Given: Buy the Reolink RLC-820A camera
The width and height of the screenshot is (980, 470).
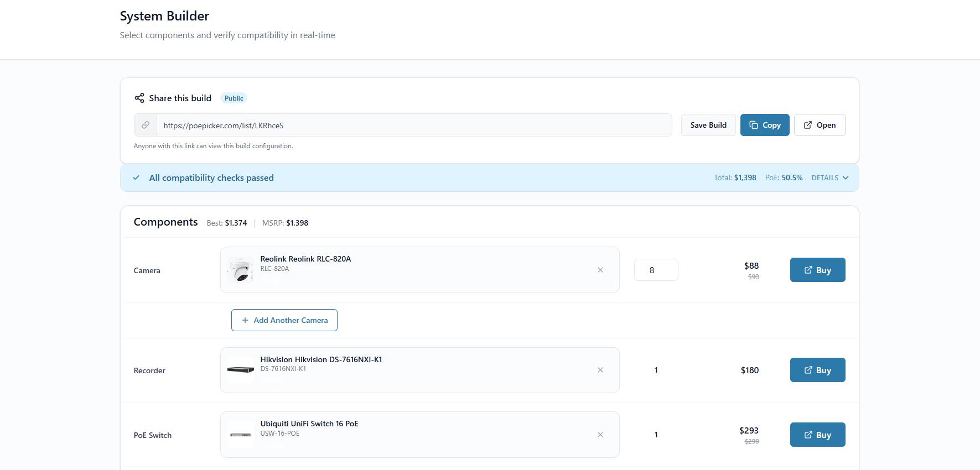Looking at the screenshot, I should (817, 270).
